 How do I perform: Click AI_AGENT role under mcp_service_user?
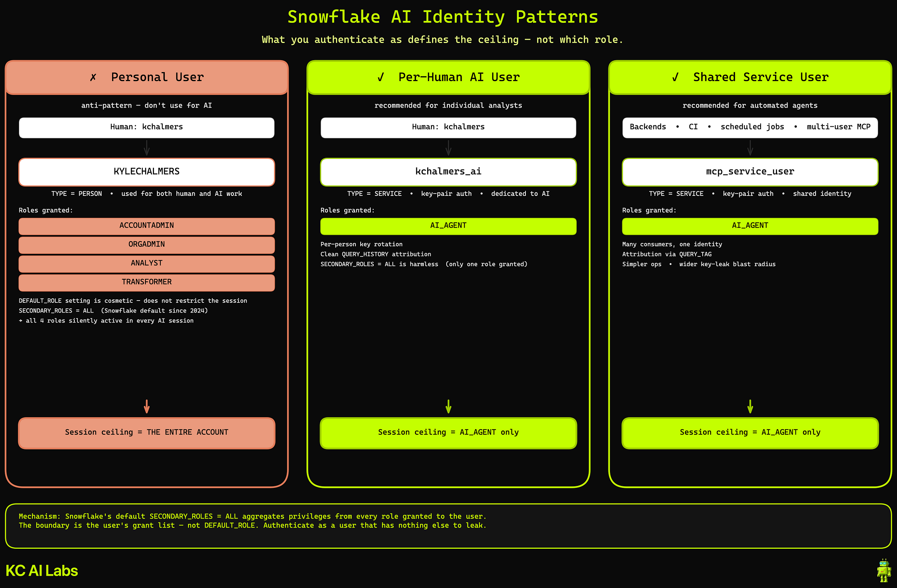[750, 226]
